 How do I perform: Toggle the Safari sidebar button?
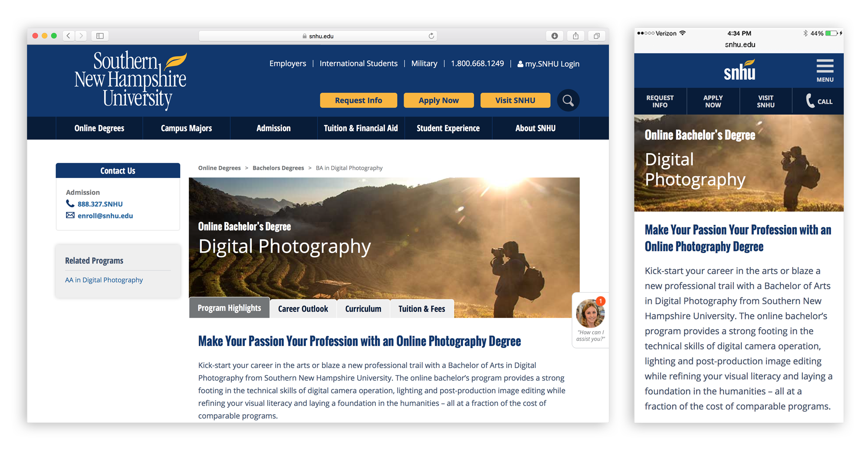tap(100, 36)
